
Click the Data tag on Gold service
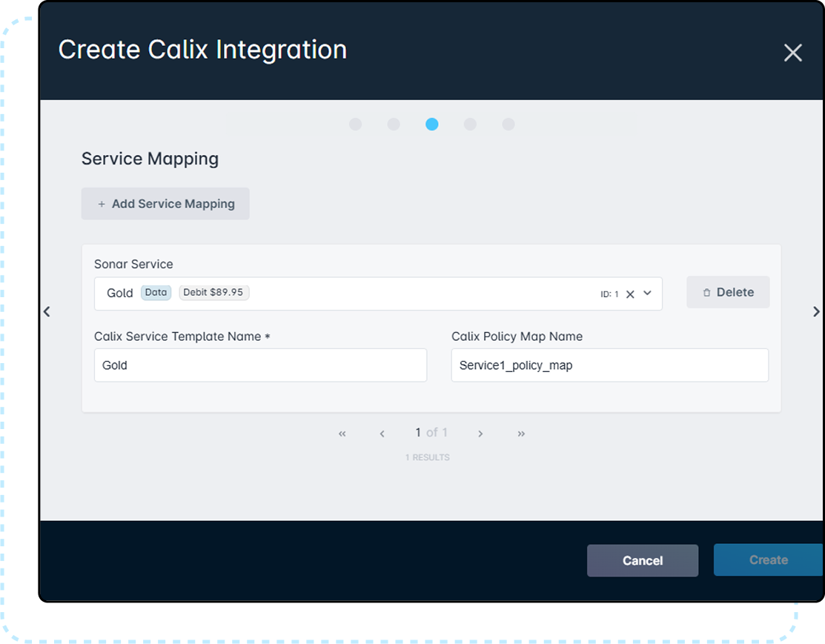point(156,293)
